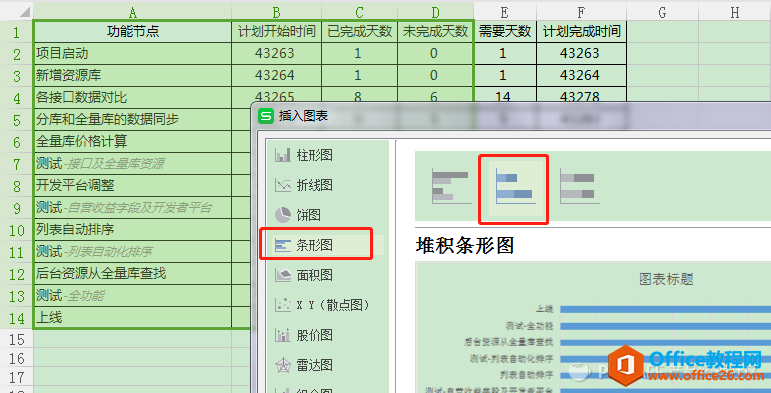Screen dimensions: 771x393
Task: Select row 1 header
Action: [17, 32]
